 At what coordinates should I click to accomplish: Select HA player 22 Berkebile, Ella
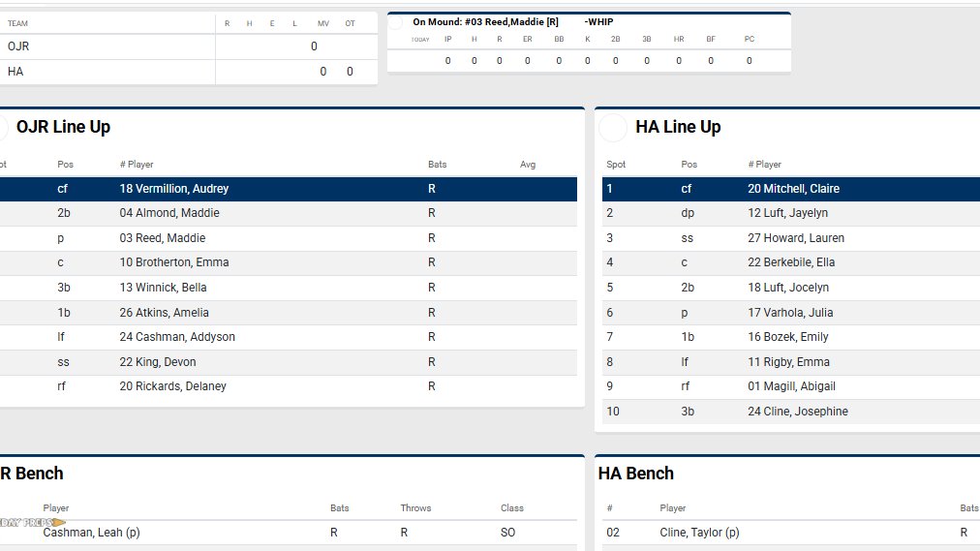(x=791, y=262)
